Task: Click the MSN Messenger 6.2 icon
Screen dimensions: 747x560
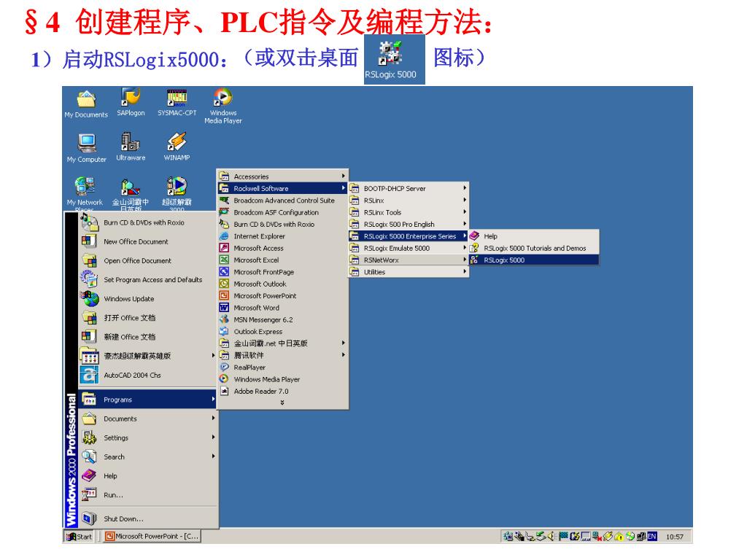Action: click(x=224, y=319)
